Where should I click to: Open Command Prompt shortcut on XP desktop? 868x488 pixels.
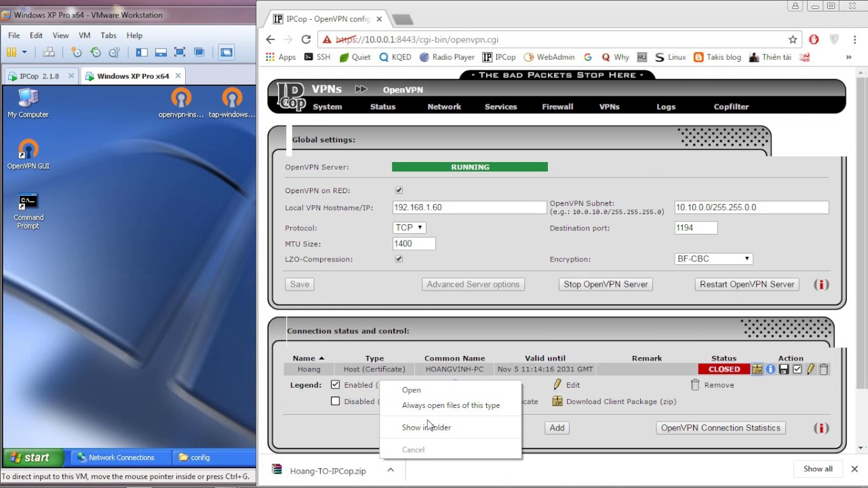pyautogui.click(x=28, y=211)
